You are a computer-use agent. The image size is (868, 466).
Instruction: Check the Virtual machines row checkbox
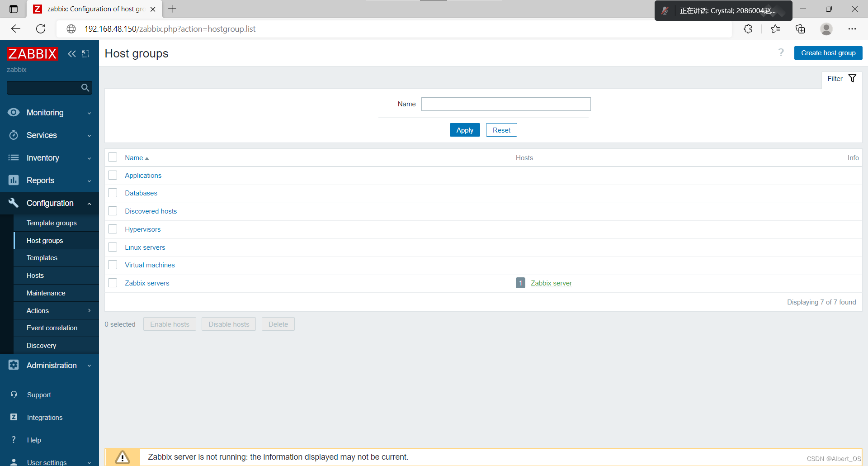click(x=113, y=265)
